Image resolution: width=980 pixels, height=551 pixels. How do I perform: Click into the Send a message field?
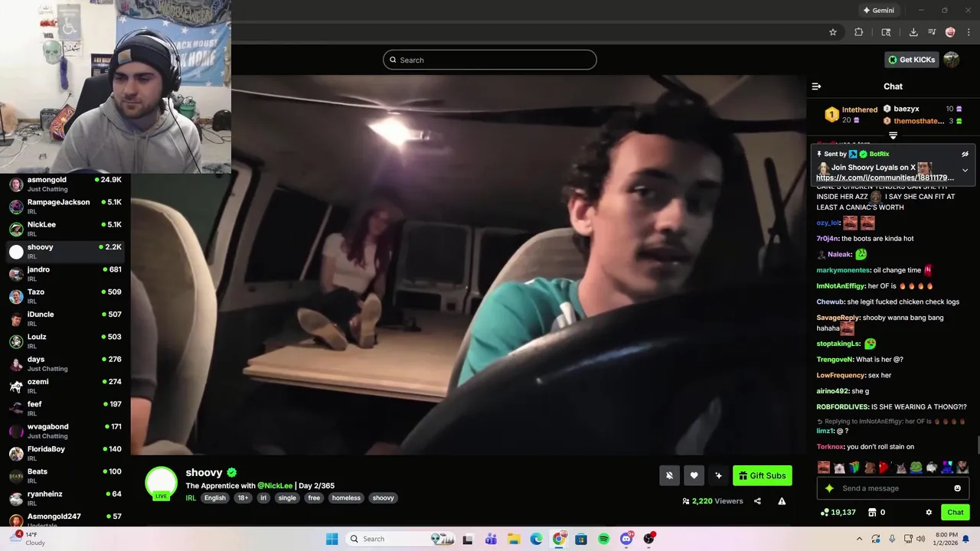tap(893, 488)
